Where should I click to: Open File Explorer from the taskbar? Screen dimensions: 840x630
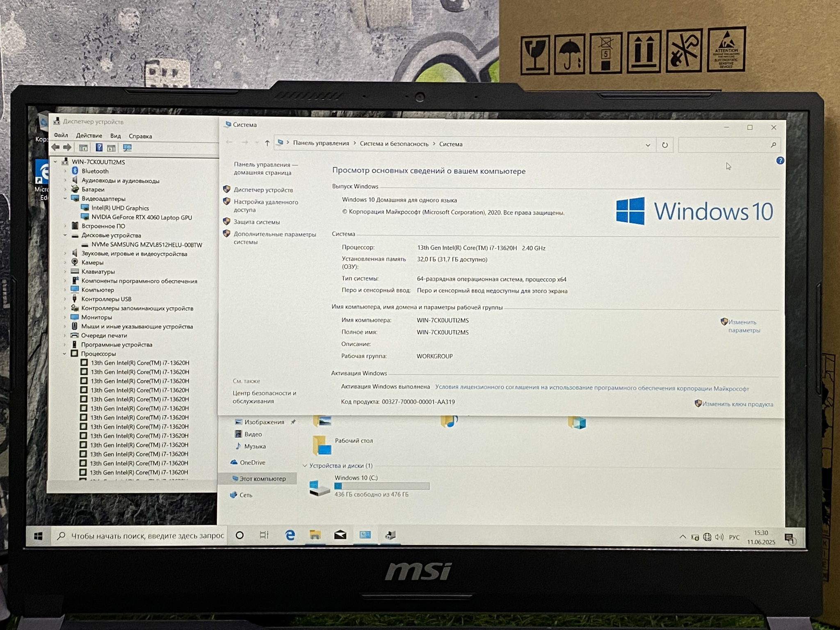[x=315, y=535]
